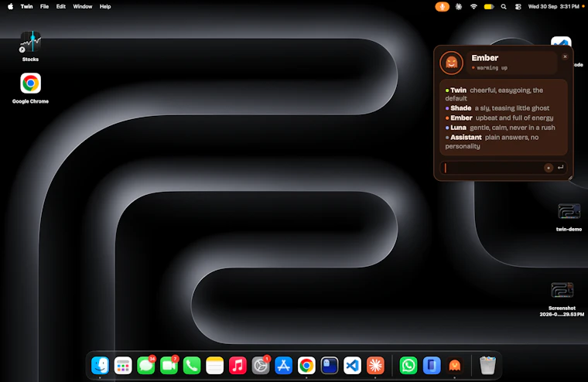The width and height of the screenshot is (588, 382).
Task: Open the Claude starburst app in the dock
Action: 375,365
